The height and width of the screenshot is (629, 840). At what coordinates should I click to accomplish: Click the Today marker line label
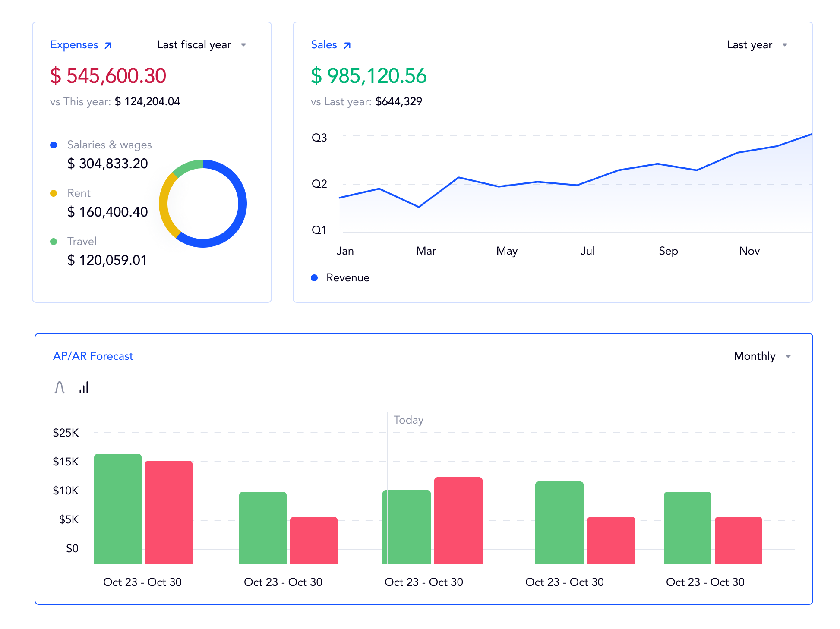click(408, 420)
